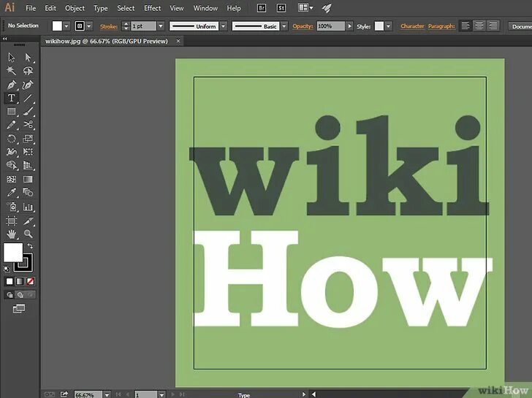Open the Basic brush definition dropdown
This screenshot has width=532, height=398.
pos(284,26)
